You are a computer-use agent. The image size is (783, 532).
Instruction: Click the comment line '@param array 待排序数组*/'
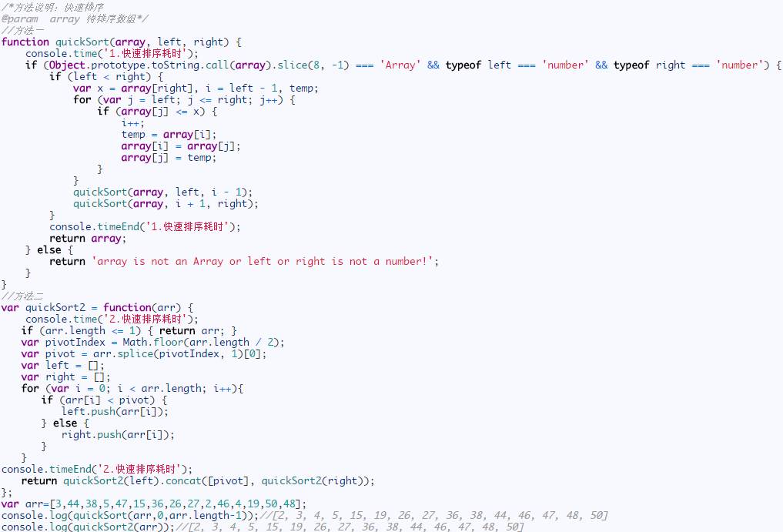coord(75,19)
